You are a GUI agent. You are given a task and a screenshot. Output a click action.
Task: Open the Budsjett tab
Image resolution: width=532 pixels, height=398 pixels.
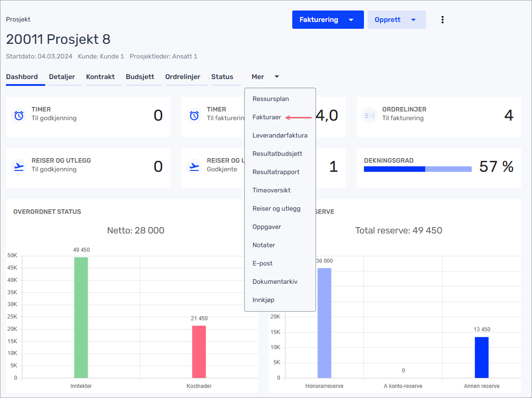(x=140, y=77)
